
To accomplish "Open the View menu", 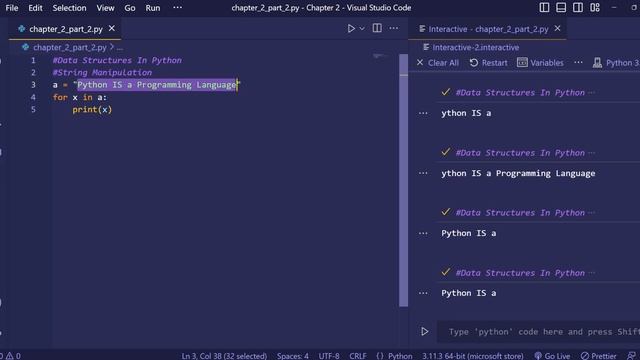I will click(105, 8).
